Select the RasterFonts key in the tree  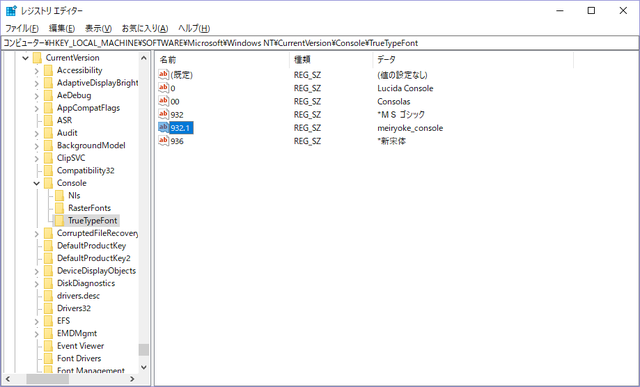coord(89,208)
